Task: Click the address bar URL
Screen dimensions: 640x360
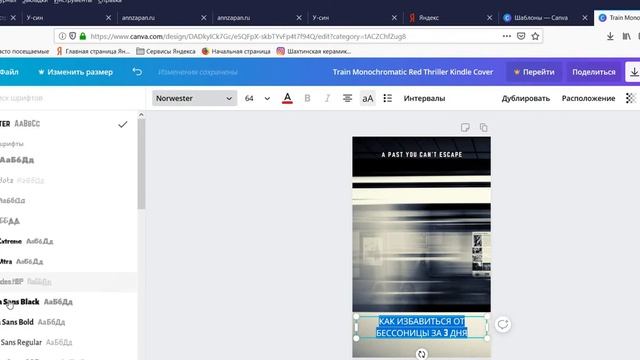Action: (x=248, y=36)
